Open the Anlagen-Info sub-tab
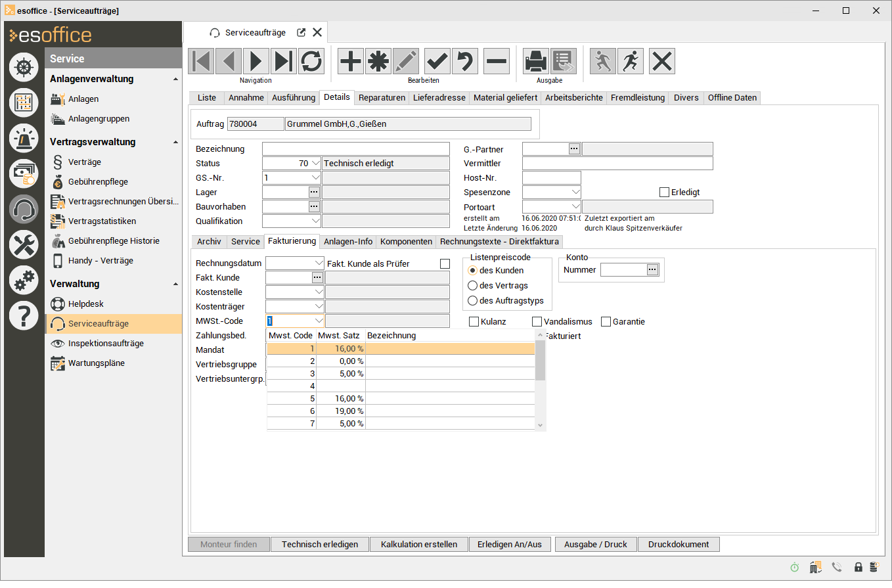The width and height of the screenshot is (892, 588). tap(348, 241)
